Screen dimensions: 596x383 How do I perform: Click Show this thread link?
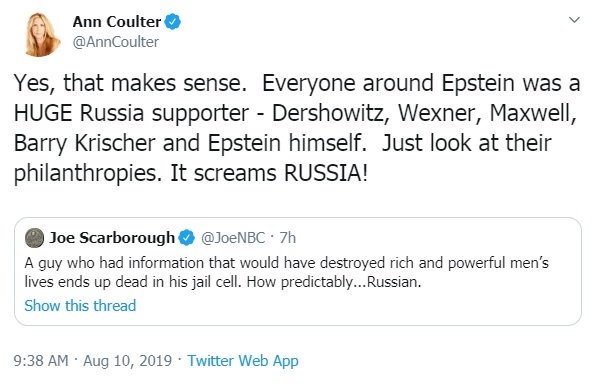click(80, 306)
